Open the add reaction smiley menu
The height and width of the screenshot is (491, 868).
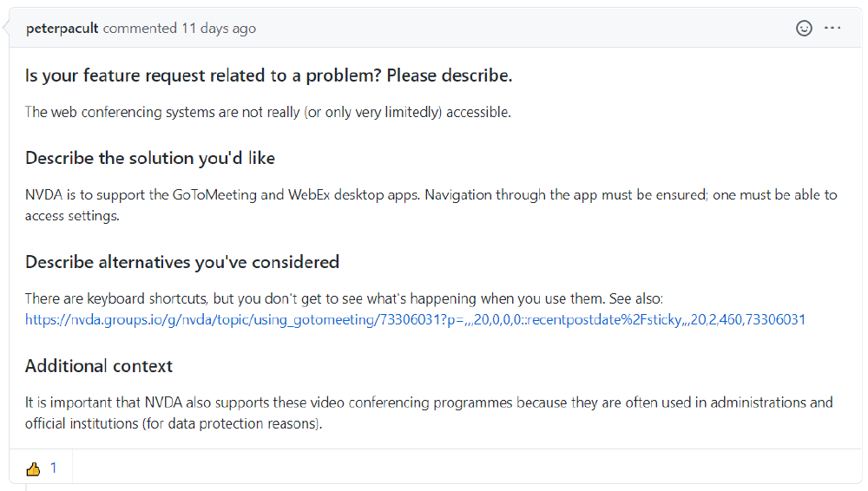pos(804,29)
